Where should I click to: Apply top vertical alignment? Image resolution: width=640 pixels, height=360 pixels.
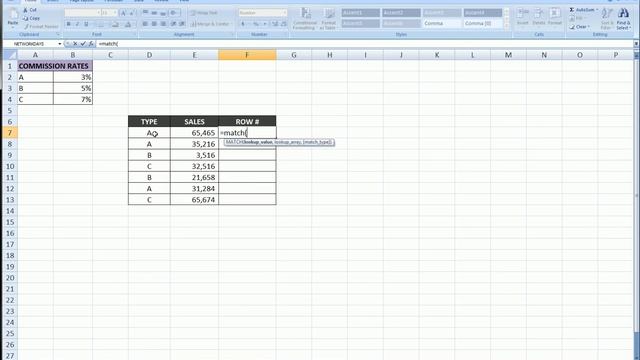click(x=145, y=13)
